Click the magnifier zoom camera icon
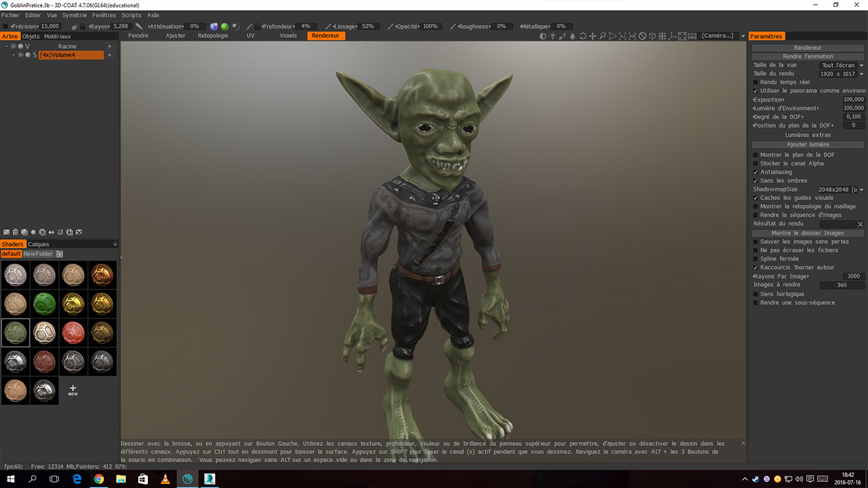 point(602,36)
